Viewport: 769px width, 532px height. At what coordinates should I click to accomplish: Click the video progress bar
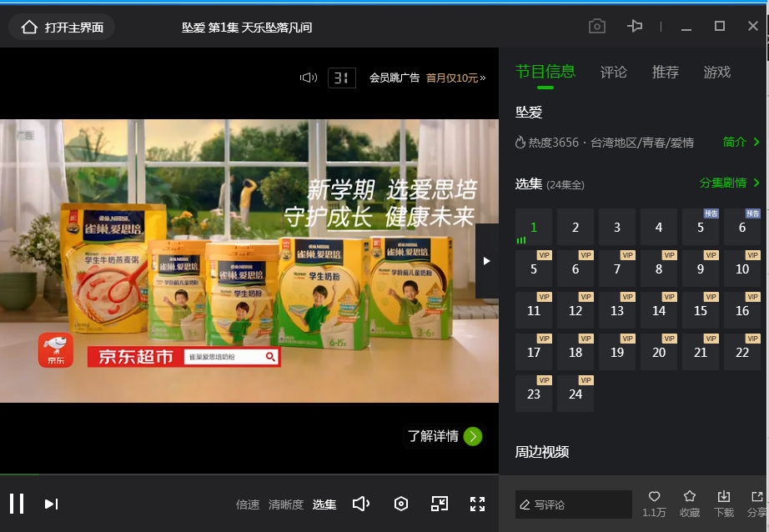(x=249, y=474)
